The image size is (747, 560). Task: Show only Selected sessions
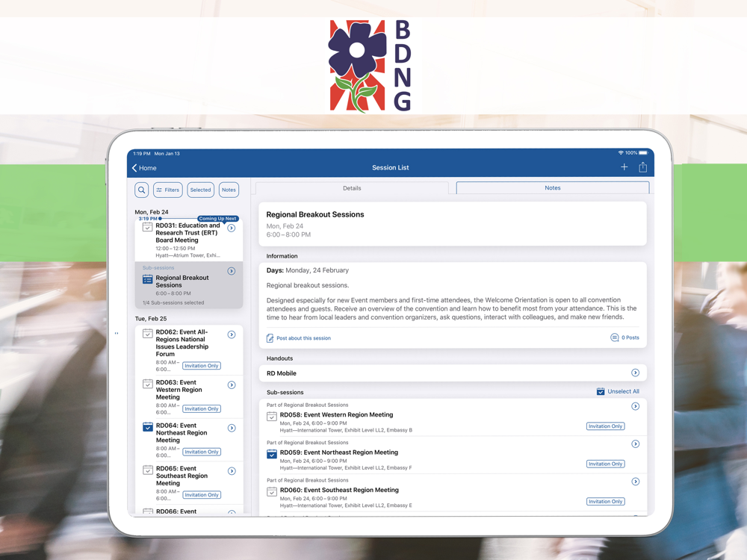click(x=200, y=190)
